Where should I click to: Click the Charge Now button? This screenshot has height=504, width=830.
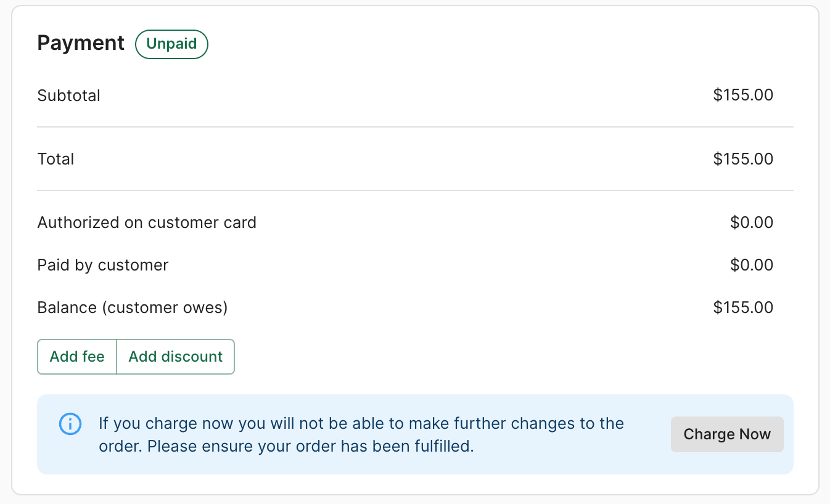click(x=727, y=434)
